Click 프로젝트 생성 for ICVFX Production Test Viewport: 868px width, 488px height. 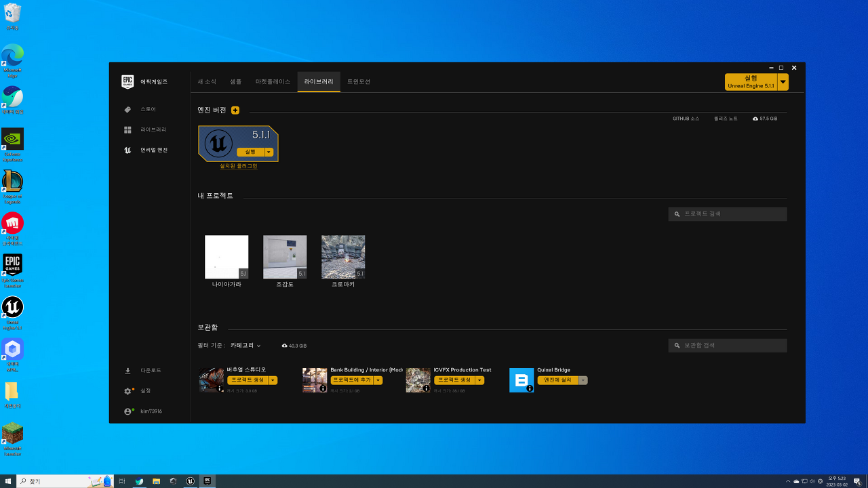(454, 380)
